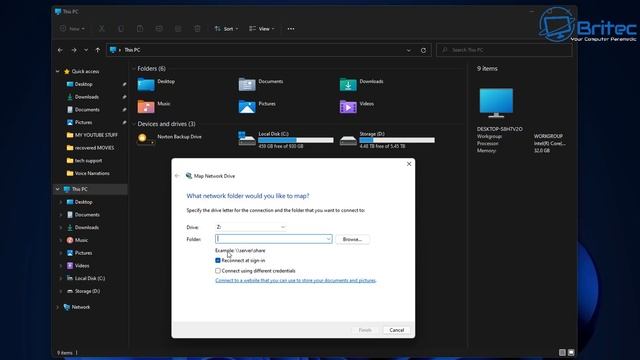
Task: Select the Downloads folder icon
Action: 348,84
